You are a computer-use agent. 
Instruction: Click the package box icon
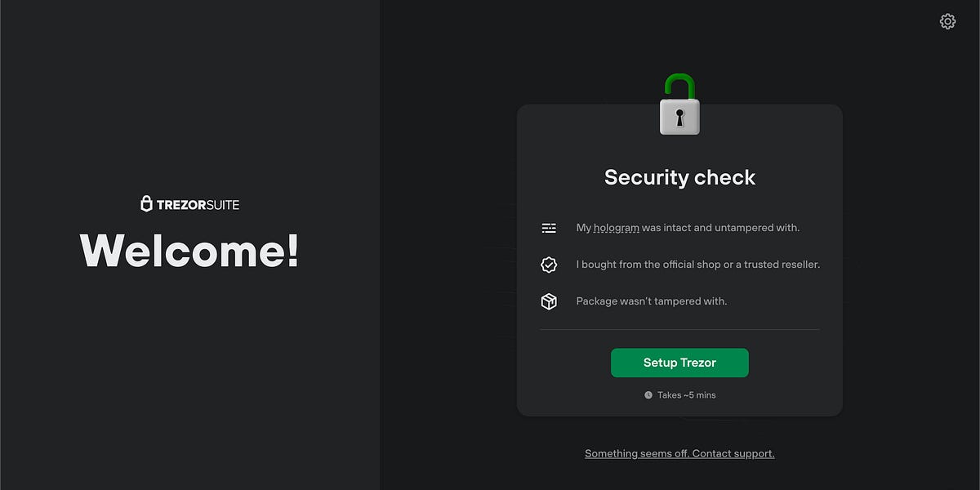coord(548,301)
